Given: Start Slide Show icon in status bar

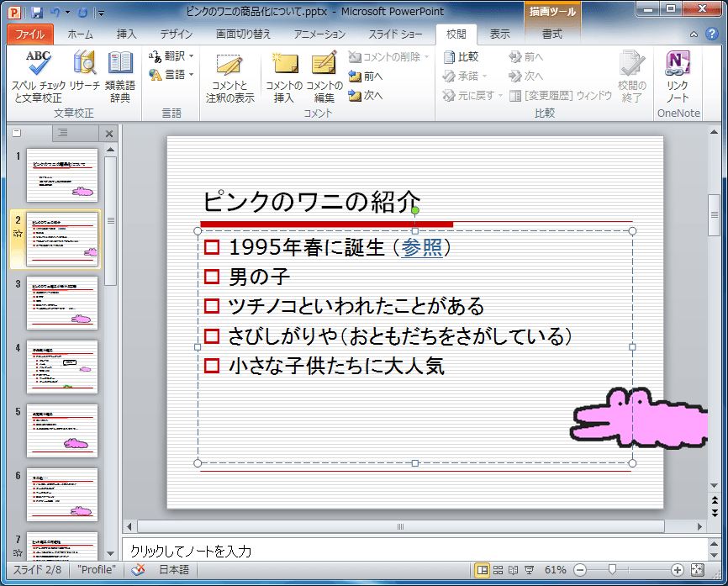Looking at the screenshot, I should tap(529, 570).
